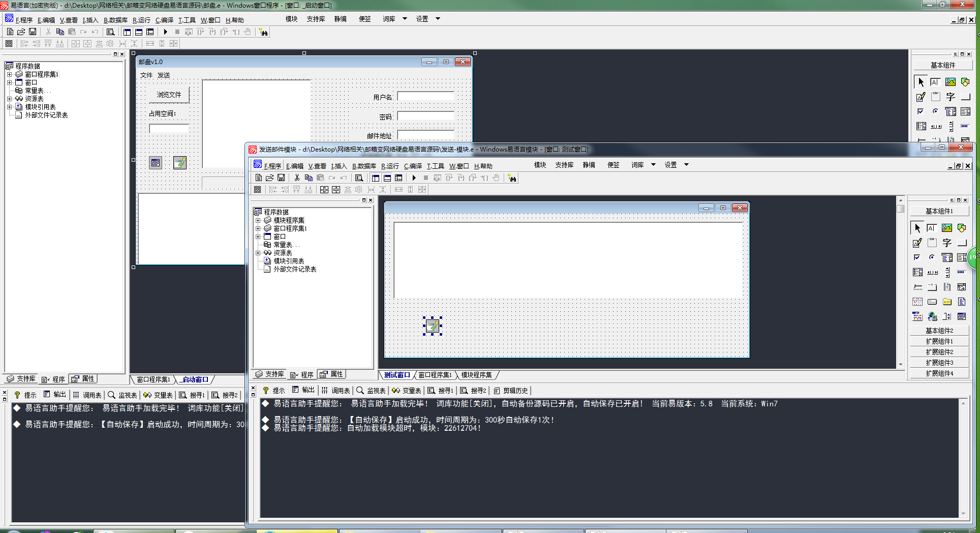Image resolution: width=980 pixels, height=533 pixels.
Task: Click the 浏览文件 button on the form
Action: click(169, 95)
